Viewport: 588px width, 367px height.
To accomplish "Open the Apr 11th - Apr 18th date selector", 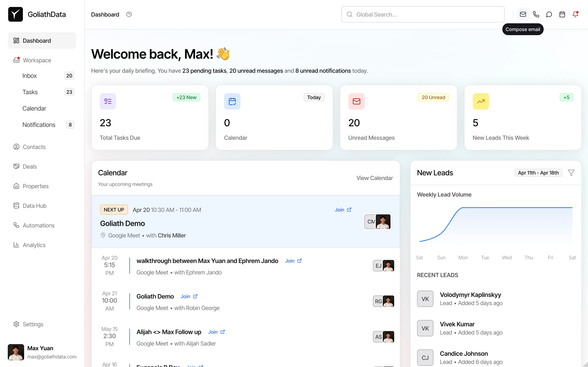I will 538,173.
